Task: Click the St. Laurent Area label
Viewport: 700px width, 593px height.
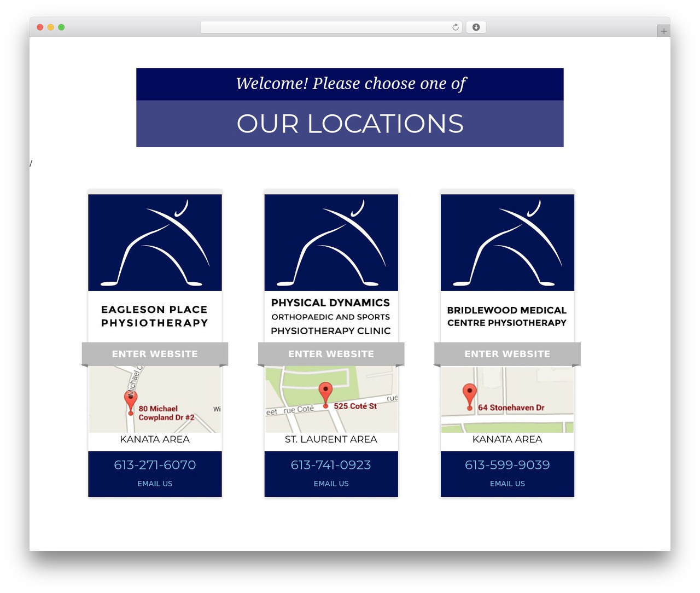Action: tap(331, 439)
